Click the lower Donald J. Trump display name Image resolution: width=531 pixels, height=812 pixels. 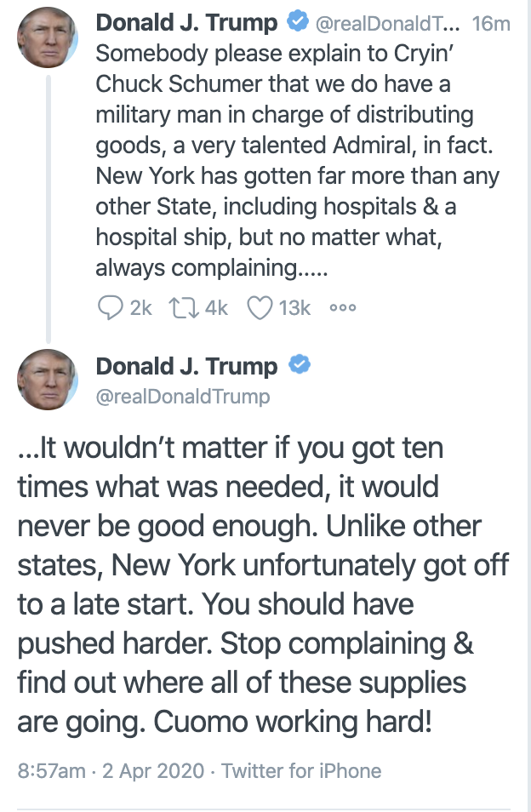pos(187,366)
